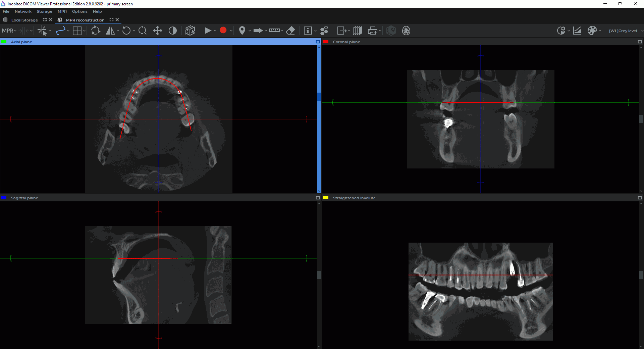Click the Axial plane vertical scrollbar thumb
The height and width of the screenshot is (349, 644).
coord(319,97)
